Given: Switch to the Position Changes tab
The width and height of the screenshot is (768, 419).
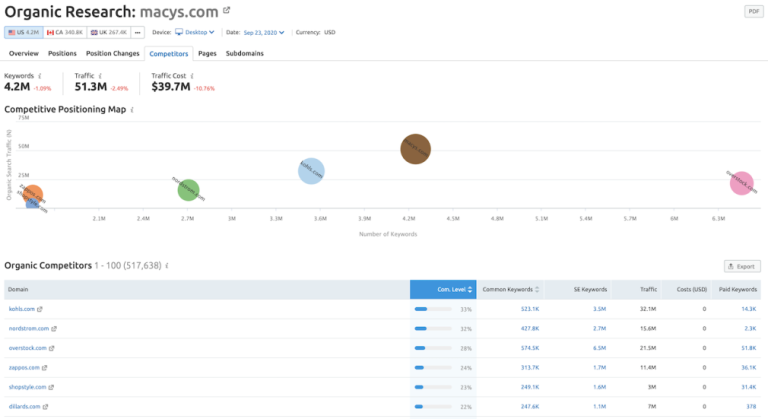Looking at the screenshot, I should [113, 53].
